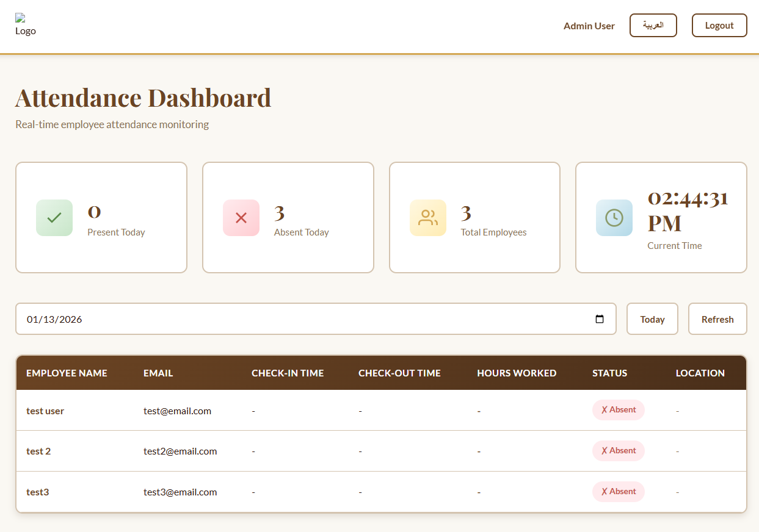Click the Check-Out Time column header

(x=399, y=373)
